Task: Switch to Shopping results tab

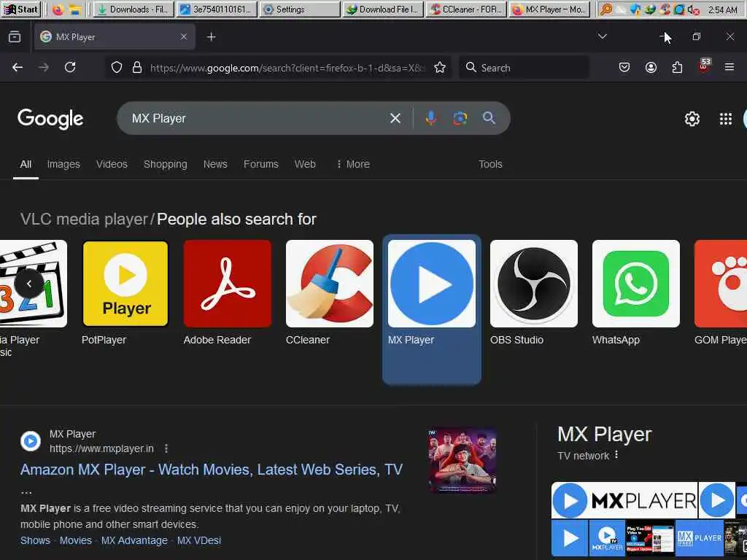Action: point(166,164)
